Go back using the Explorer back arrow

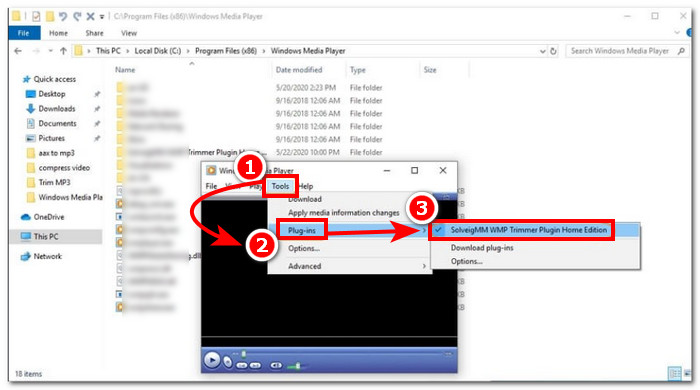18,51
